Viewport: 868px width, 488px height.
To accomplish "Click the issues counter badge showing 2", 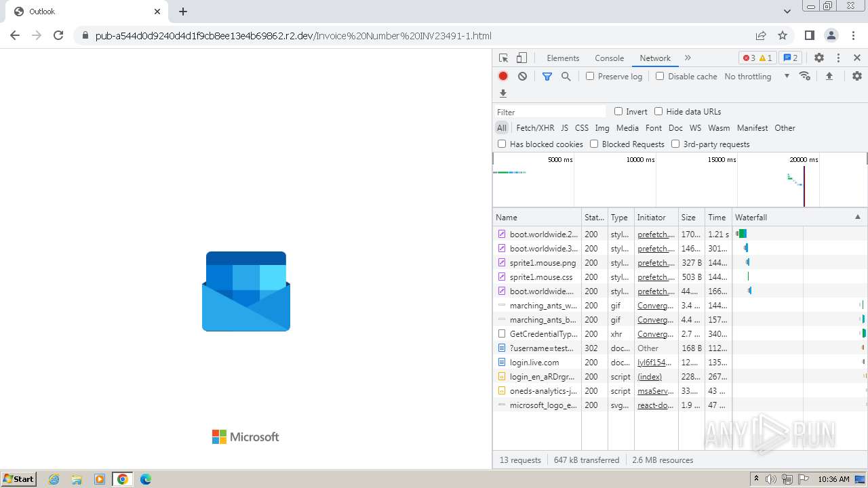I will coord(790,58).
